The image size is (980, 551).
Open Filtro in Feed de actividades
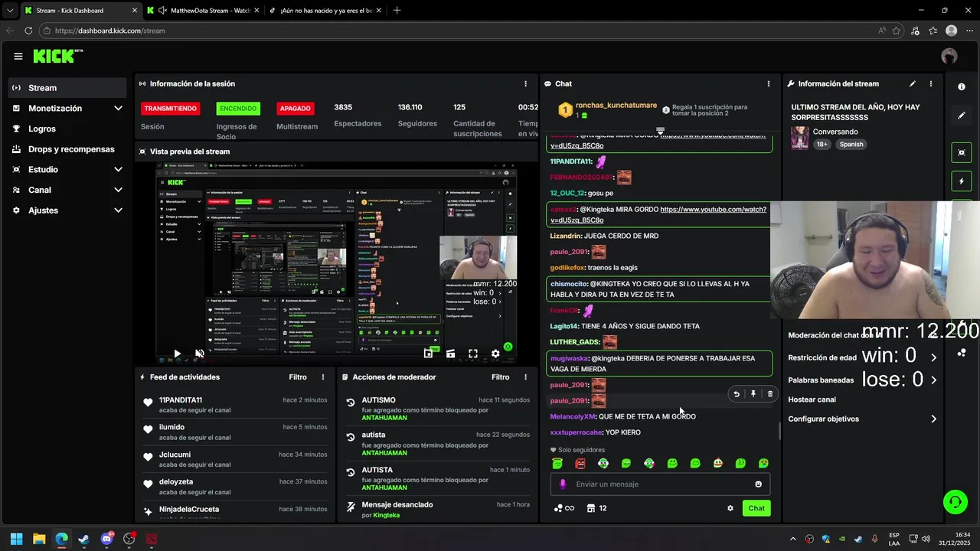pyautogui.click(x=298, y=377)
